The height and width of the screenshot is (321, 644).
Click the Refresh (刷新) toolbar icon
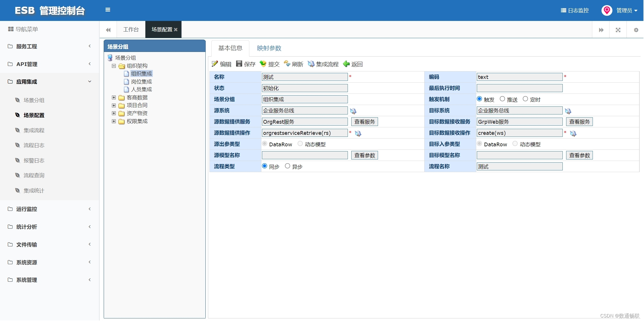click(287, 64)
